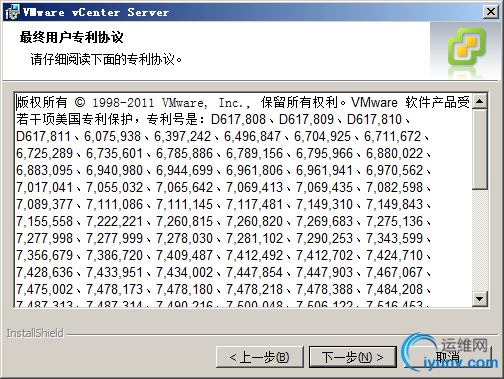Click patent number 7,149,843
504x379 pixels.
pyautogui.click(x=394, y=204)
